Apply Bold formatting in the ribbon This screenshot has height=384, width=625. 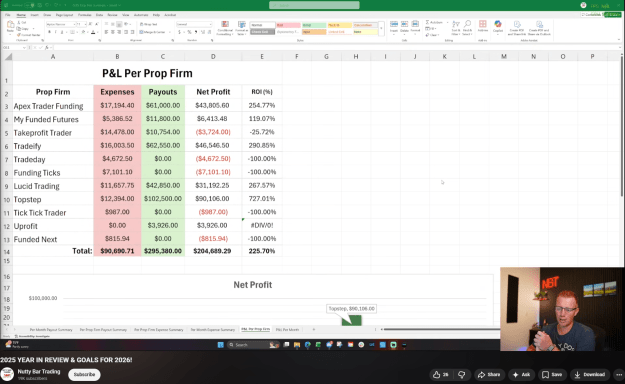point(49,32)
